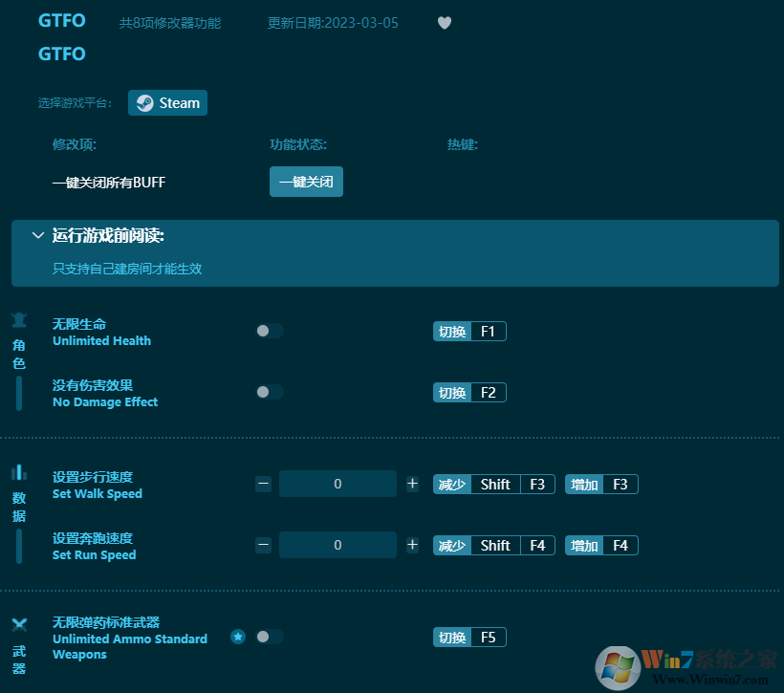Turn on Unlimited Ammo Standard Weapons toggle
The width and height of the screenshot is (784, 693).
(270, 637)
